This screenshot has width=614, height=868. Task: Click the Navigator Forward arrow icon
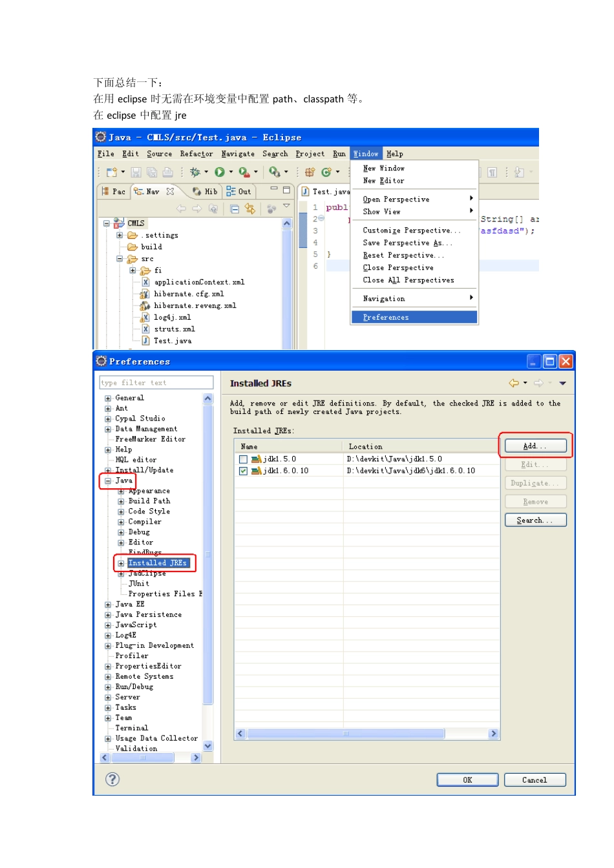click(196, 209)
